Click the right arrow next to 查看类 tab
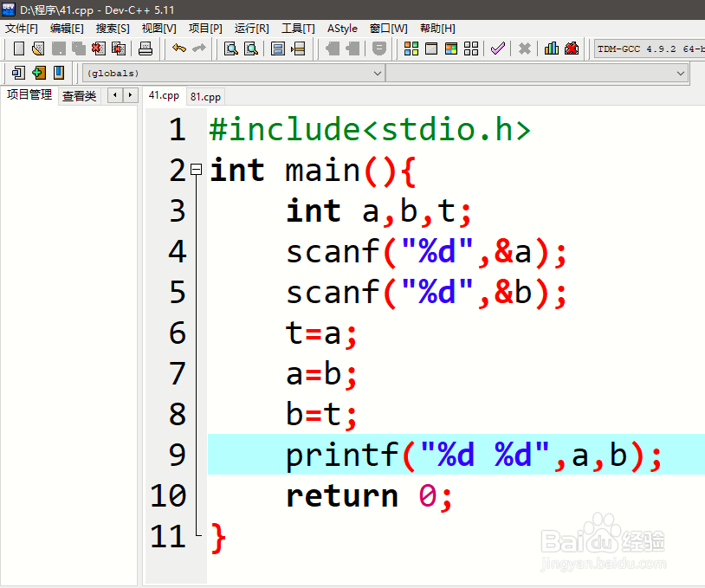Screen dimensions: 705x588 [131, 95]
